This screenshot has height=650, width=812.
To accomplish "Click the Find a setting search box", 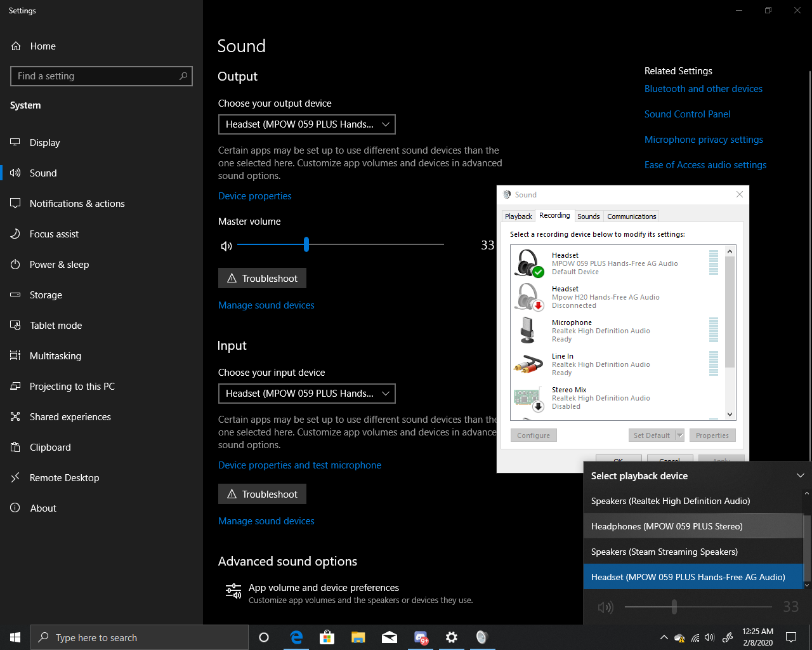I will point(101,76).
